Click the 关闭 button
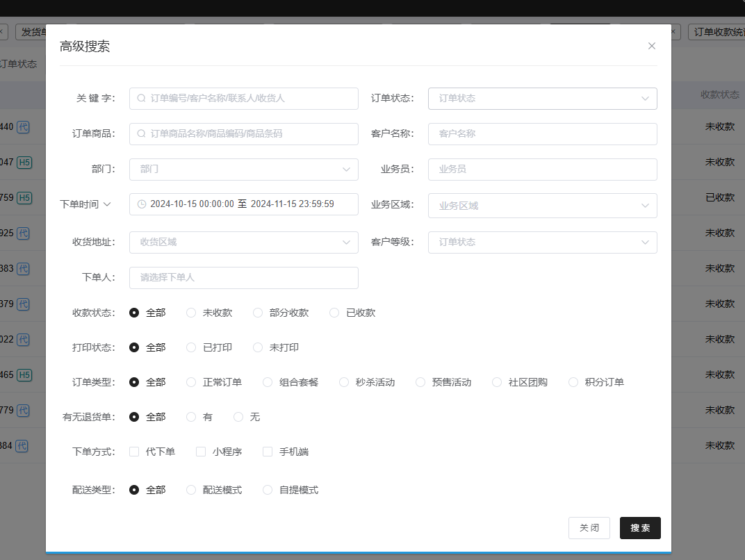 pyautogui.click(x=589, y=528)
